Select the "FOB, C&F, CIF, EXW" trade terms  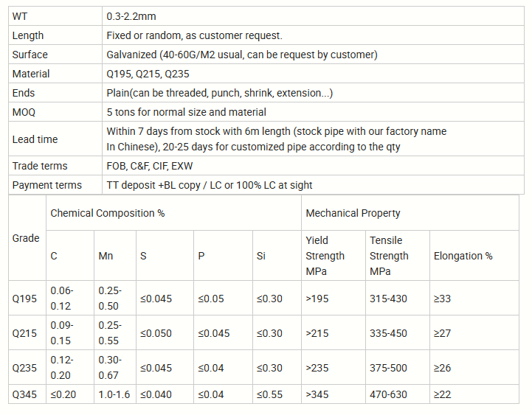pyautogui.click(x=150, y=166)
